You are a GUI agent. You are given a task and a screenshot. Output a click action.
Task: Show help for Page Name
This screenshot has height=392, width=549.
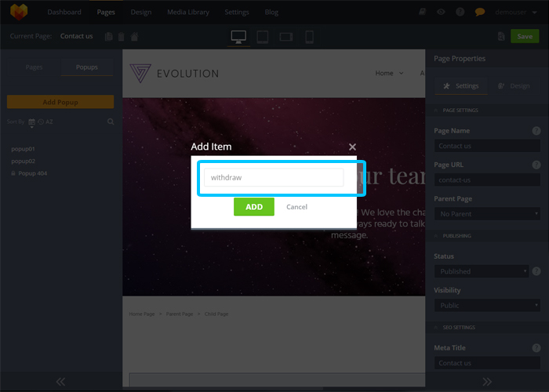pos(536,131)
